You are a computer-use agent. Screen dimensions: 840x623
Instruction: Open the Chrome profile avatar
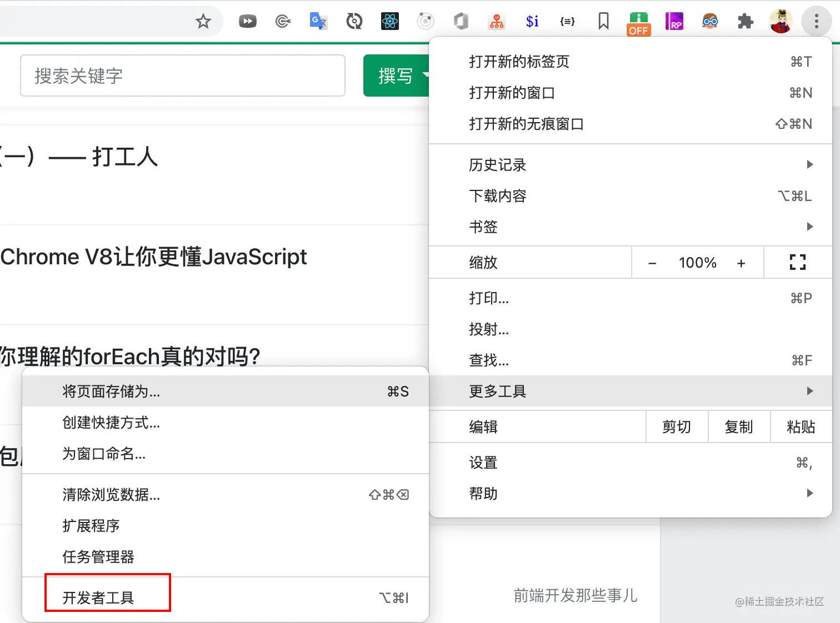coord(781,22)
